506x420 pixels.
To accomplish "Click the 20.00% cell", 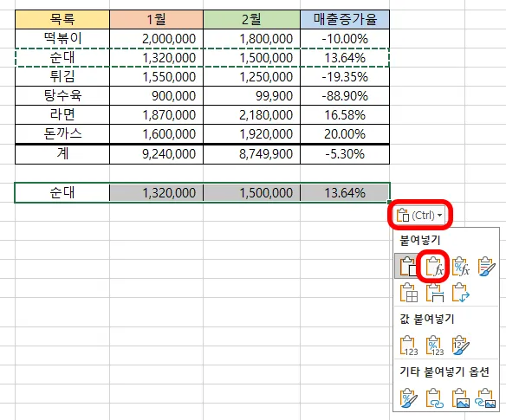I will [x=345, y=134].
